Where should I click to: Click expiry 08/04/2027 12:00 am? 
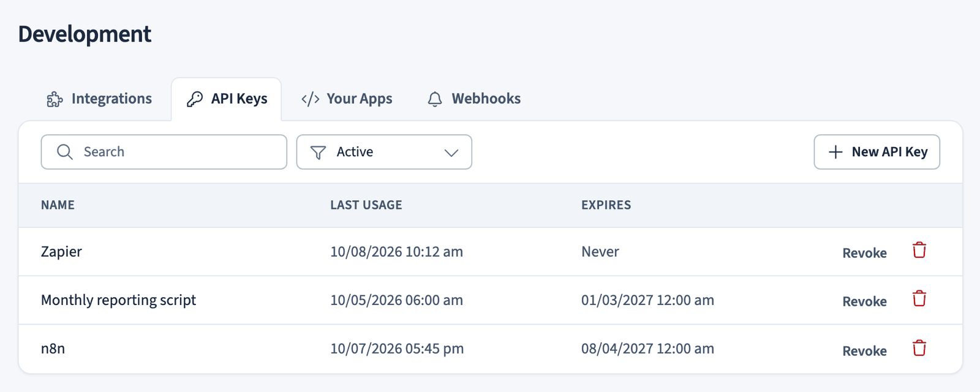click(647, 349)
